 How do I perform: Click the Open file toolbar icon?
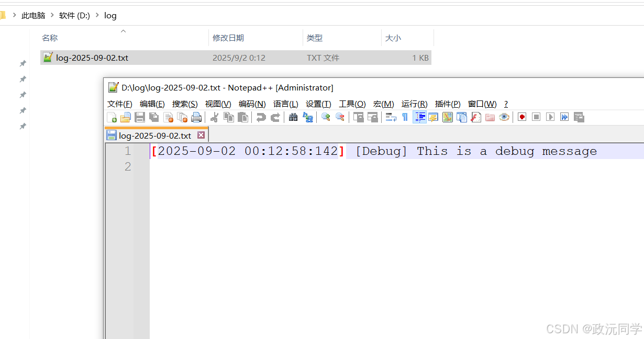pos(126,117)
